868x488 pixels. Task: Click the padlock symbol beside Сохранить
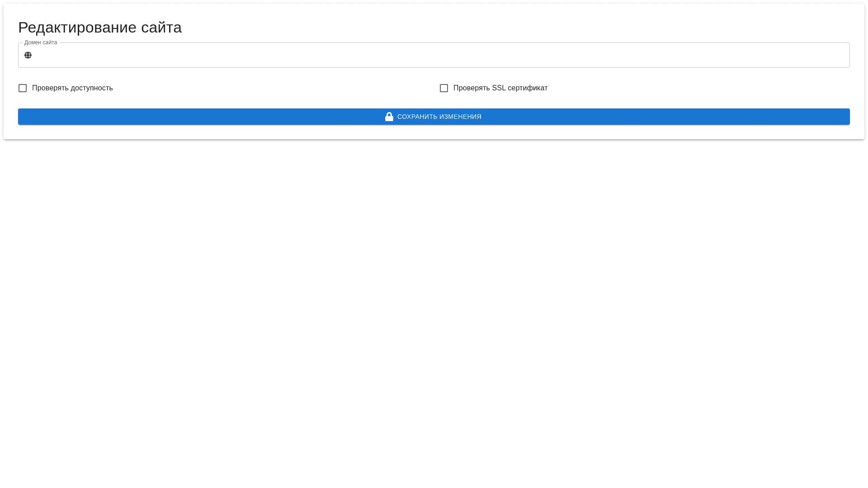389,117
